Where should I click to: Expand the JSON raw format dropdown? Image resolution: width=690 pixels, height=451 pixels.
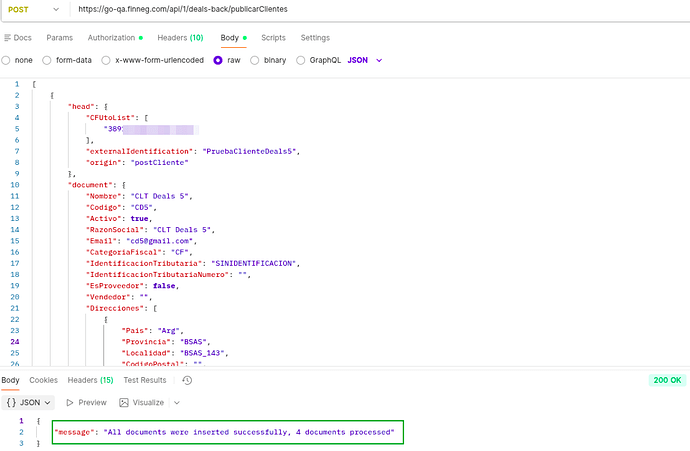tap(366, 60)
